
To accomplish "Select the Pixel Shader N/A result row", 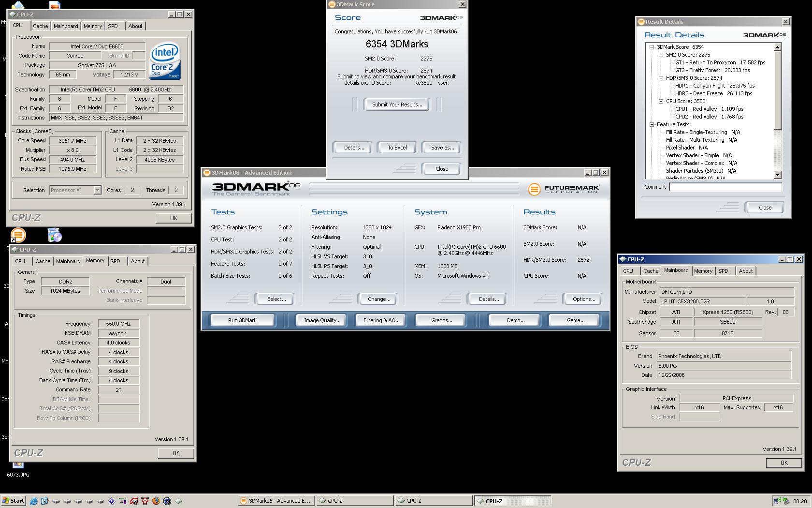I will coord(687,148).
